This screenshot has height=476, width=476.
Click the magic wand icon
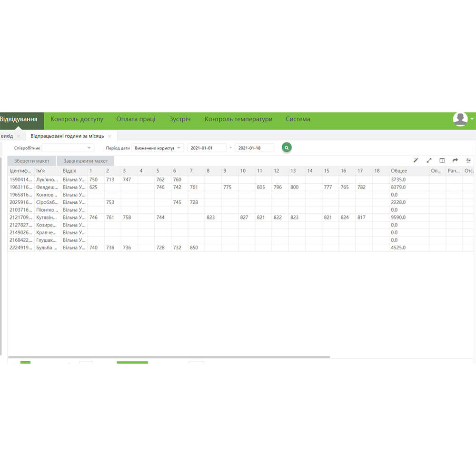[416, 160]
